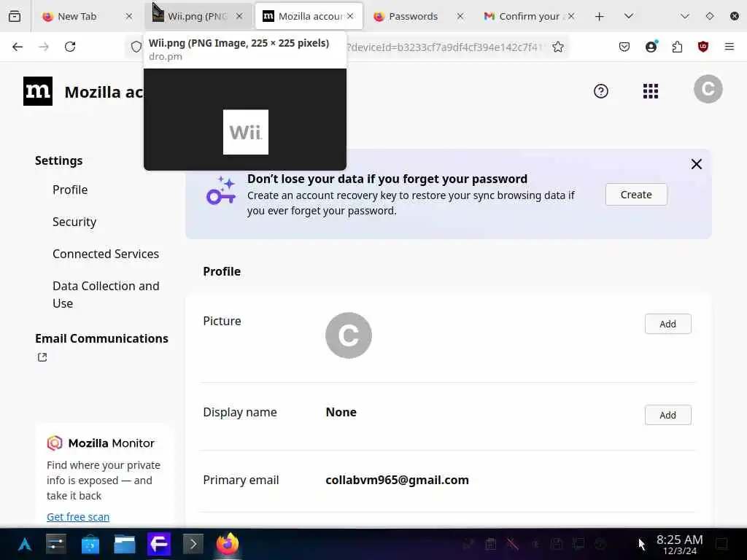Click the window maximize diamond button

[x=709, y=16]
